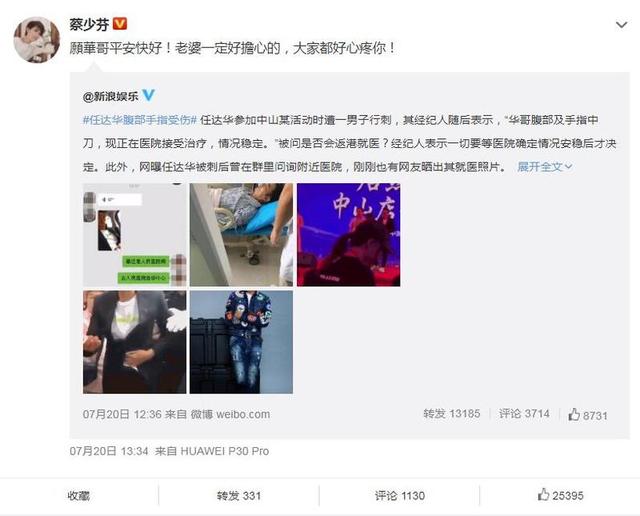This screenshot has width=640, height=516.
Task: Expand full text via 展开全文
Action: (544, 167)
